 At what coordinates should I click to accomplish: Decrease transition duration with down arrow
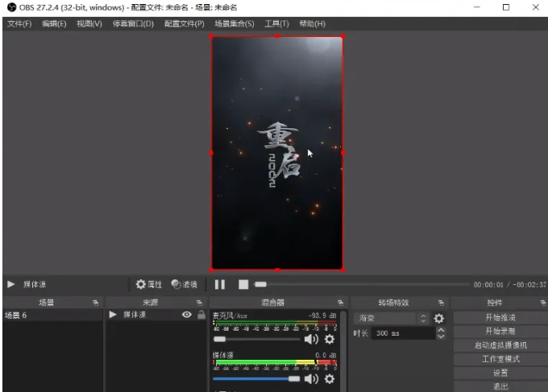coord(441,336)
